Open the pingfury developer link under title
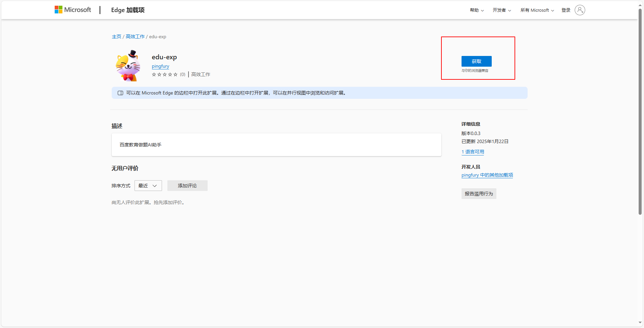644x328 pixels. point(160,66)
